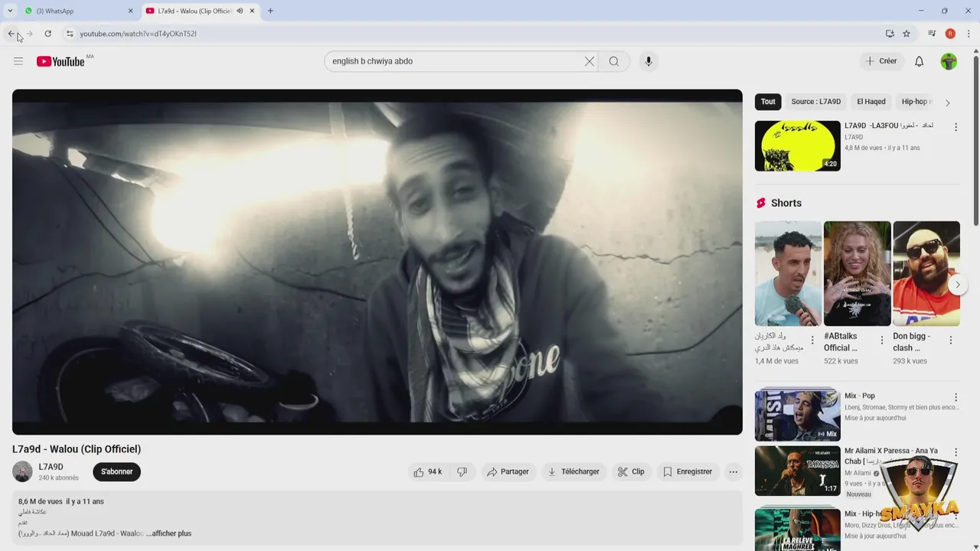This screenshot has width=980, height=551.
Task: Clear the search box text
Action: (x=590, y=61)
